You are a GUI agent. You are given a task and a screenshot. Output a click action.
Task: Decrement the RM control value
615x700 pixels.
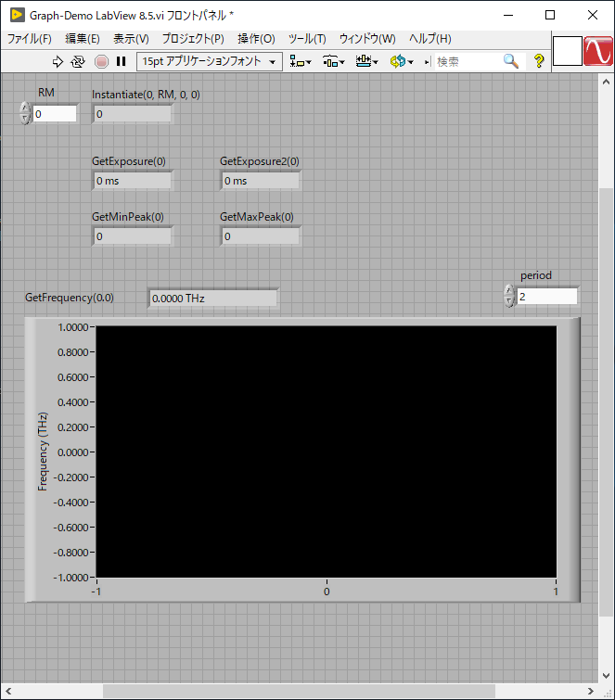pos(25,119)
